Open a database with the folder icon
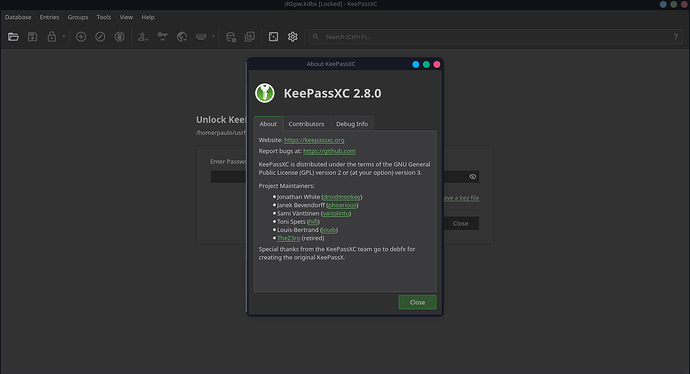The width and height of the screenshot is (690, 374). coord(13,37)
